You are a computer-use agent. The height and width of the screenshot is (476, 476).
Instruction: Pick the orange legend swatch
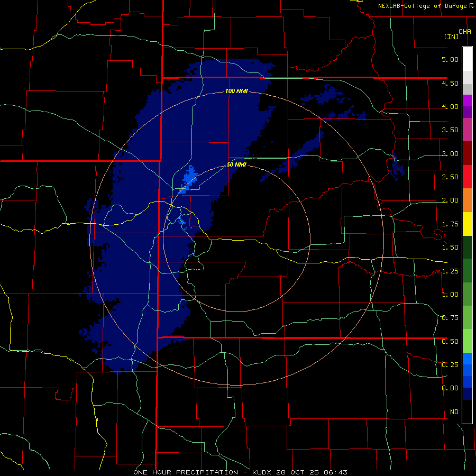pyautogui.click(x=467, y=200)
